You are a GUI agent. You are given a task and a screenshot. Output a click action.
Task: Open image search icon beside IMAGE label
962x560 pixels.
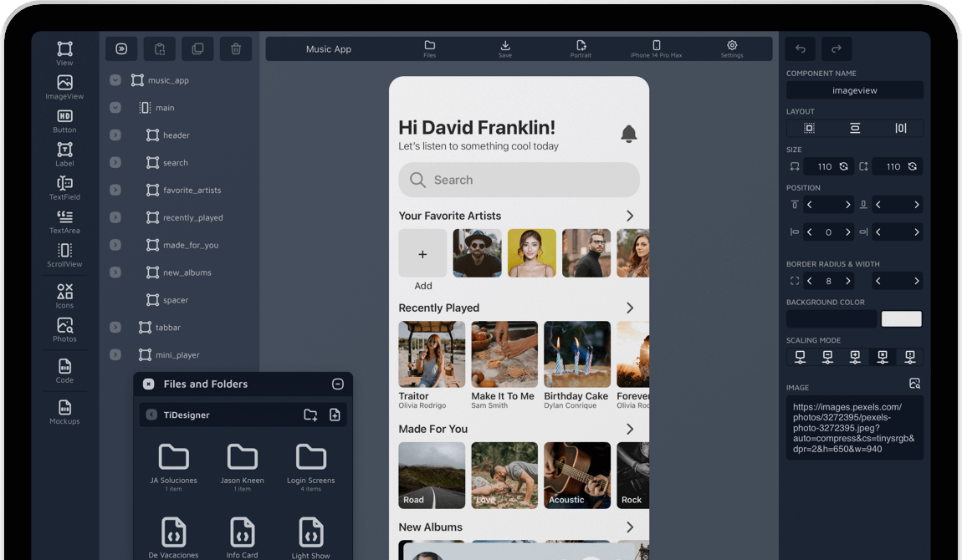(x=914, y=384)
